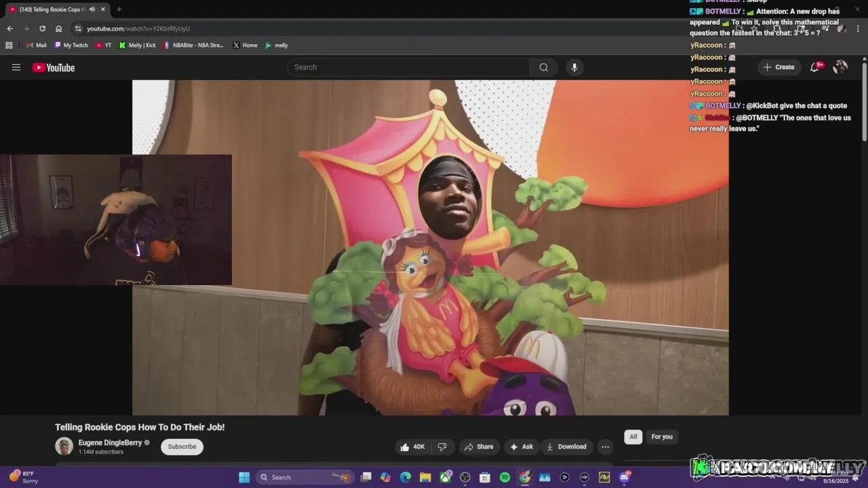Screen dimensions: 868x488
Task: Open more actions ellipsis under the video
Action: click(x=605, y=447)
